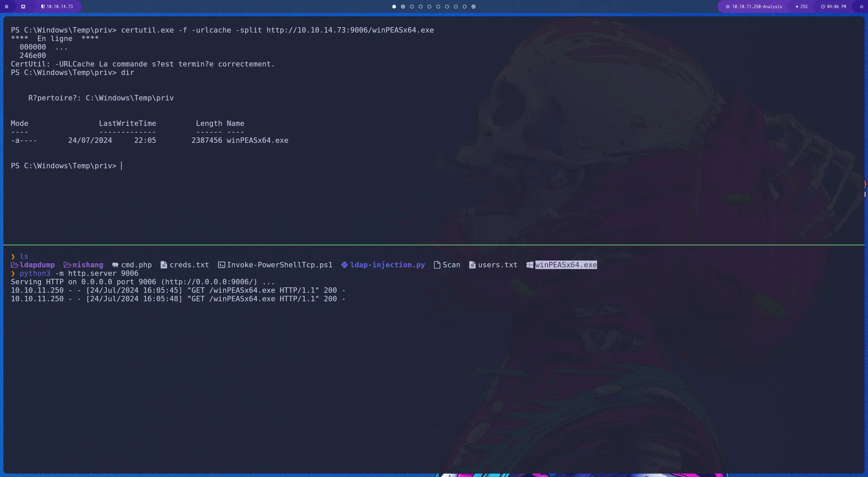Click the Windows icon beside winPEASx64.exe

pos(529,265)
